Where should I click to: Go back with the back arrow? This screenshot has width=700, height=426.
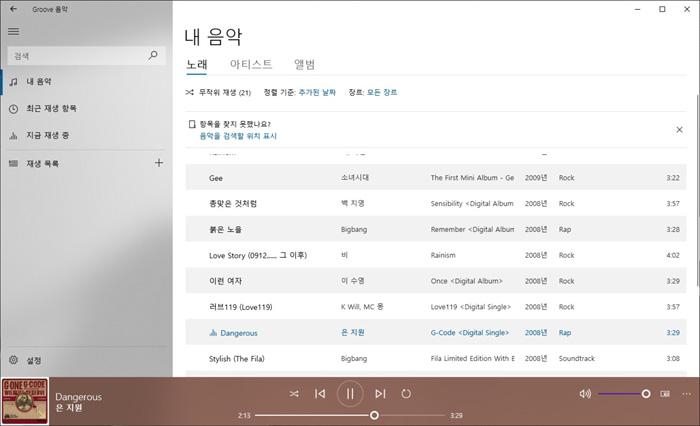pos(13,9)
